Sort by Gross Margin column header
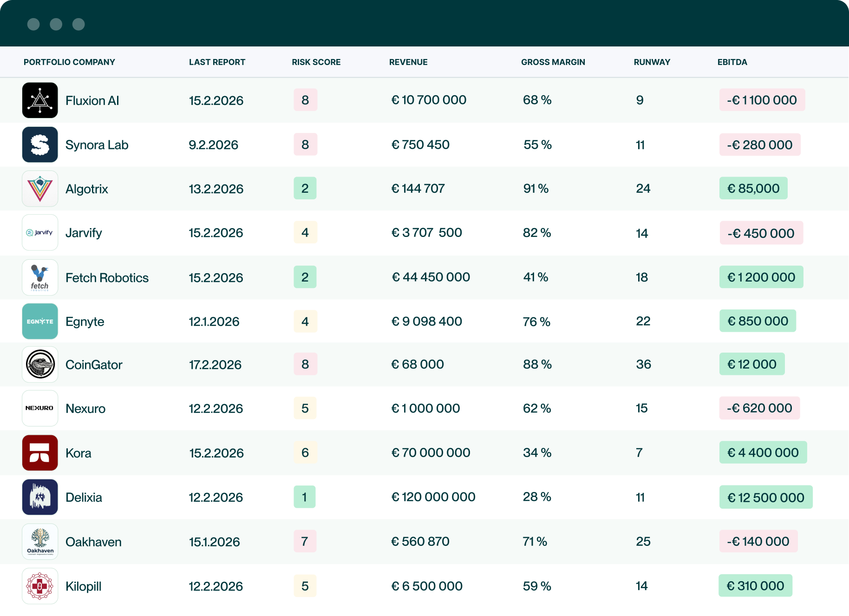849x616 pixels. [553, 62]
